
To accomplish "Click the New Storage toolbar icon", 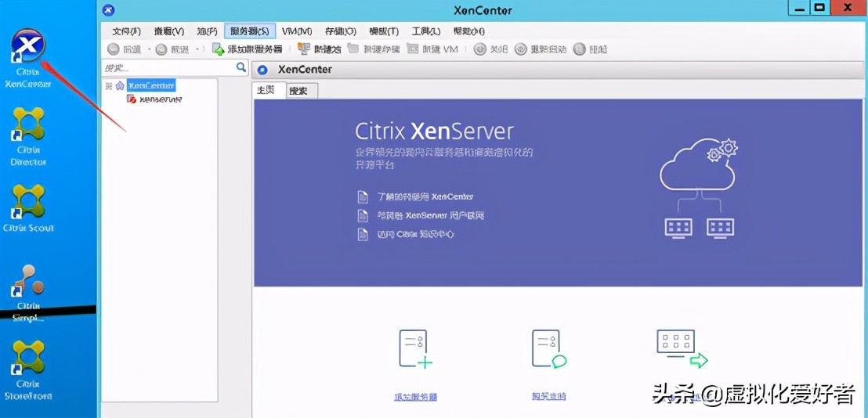I will (353, 49).
